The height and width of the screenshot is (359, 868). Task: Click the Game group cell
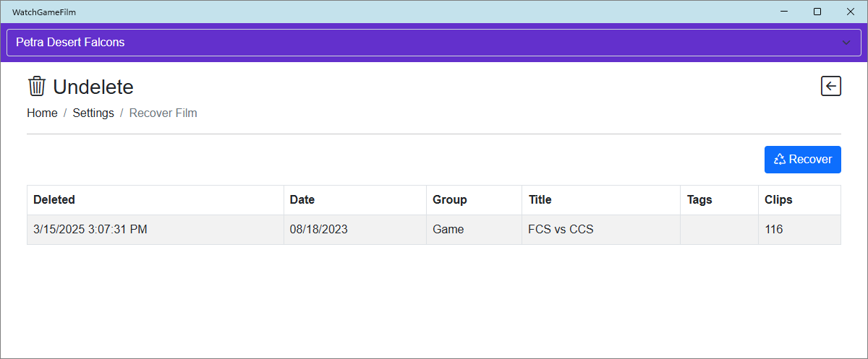coord(448,230)
